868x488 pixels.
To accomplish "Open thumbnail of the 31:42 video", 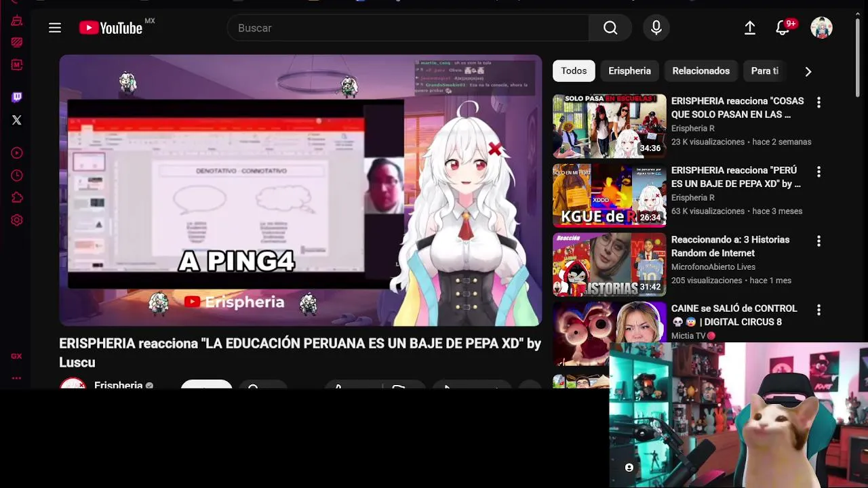I will (x=610, y=264).
